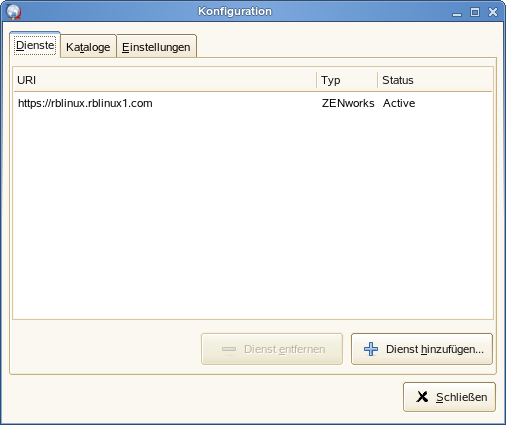Click the ZENworks type cell

click(348, 103)
